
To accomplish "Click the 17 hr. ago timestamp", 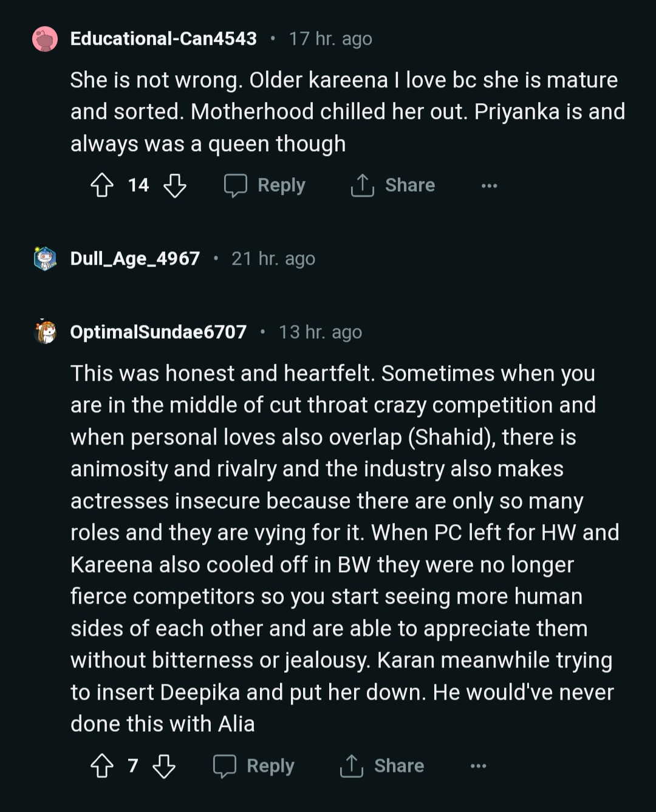I will pos(330,39).
